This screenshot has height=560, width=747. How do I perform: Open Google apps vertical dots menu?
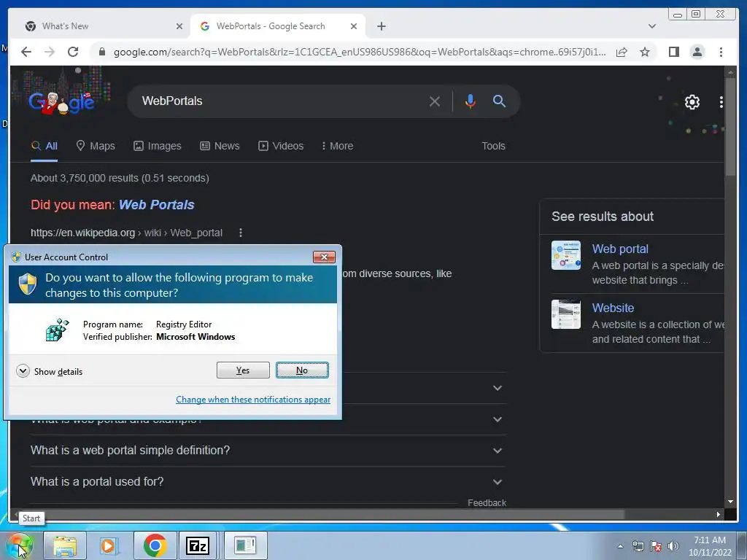721,102
